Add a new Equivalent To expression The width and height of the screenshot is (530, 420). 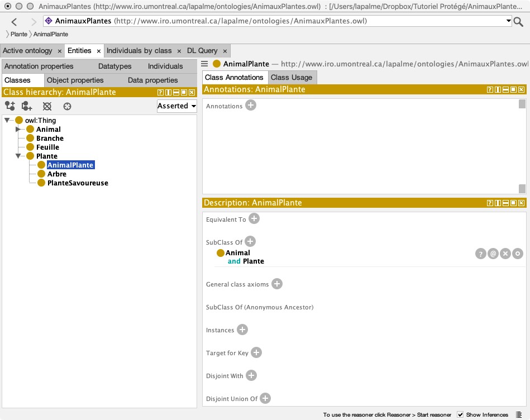pos(254,219)
